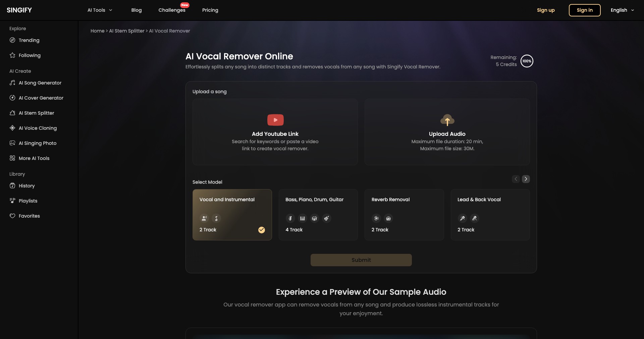Select the Lead & Back Vocal model
This screenshot has width=644, height=339.
pyautogui.click(x=490, y=215)
